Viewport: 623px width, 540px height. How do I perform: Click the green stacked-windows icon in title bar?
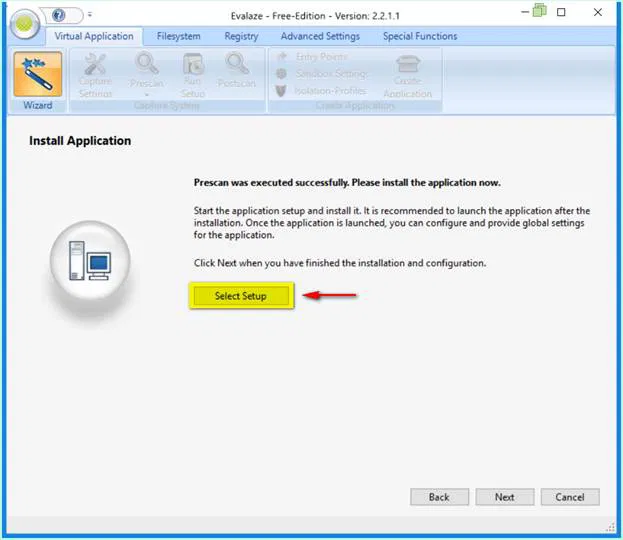coord(540,10)
